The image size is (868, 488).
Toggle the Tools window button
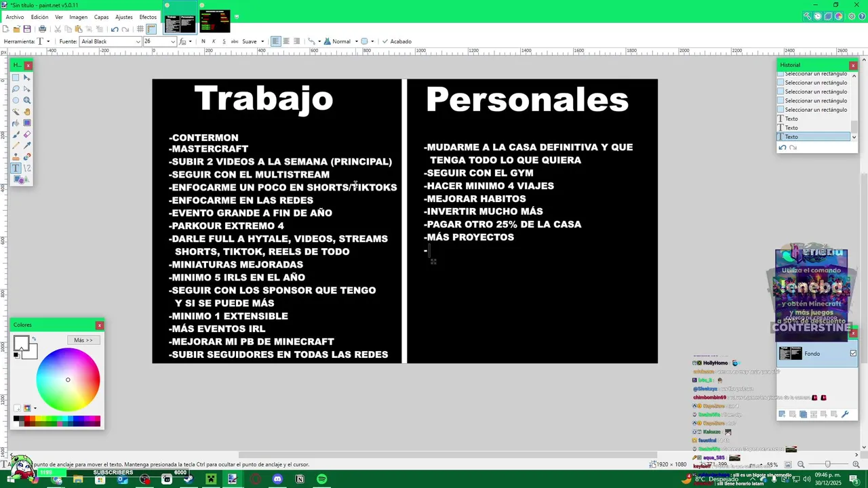(x=807, y=16)
